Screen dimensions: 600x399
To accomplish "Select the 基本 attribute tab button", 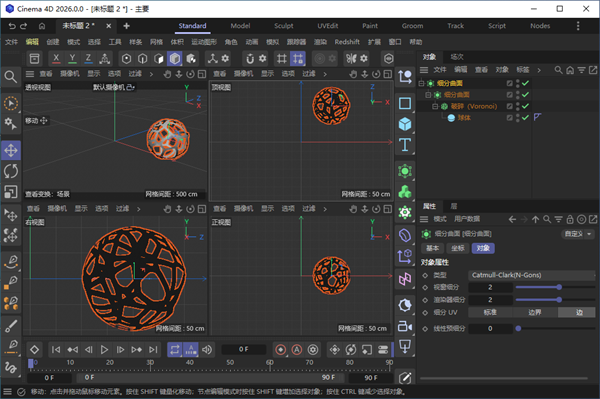I will (x=432, y=248).
